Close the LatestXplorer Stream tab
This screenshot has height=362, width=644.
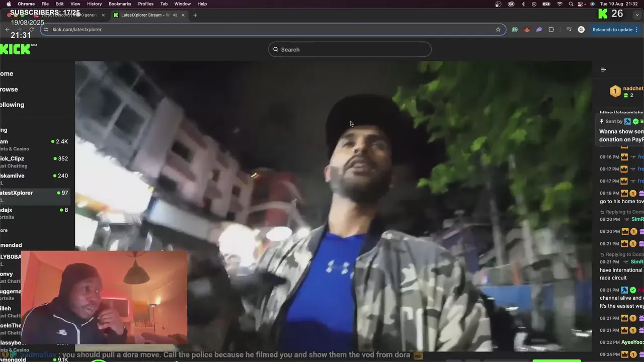pos(183,15)
